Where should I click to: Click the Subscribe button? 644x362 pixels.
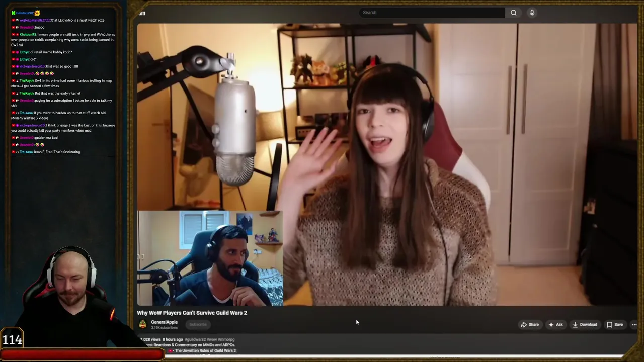pyautogui.click(x=198, y=325)
